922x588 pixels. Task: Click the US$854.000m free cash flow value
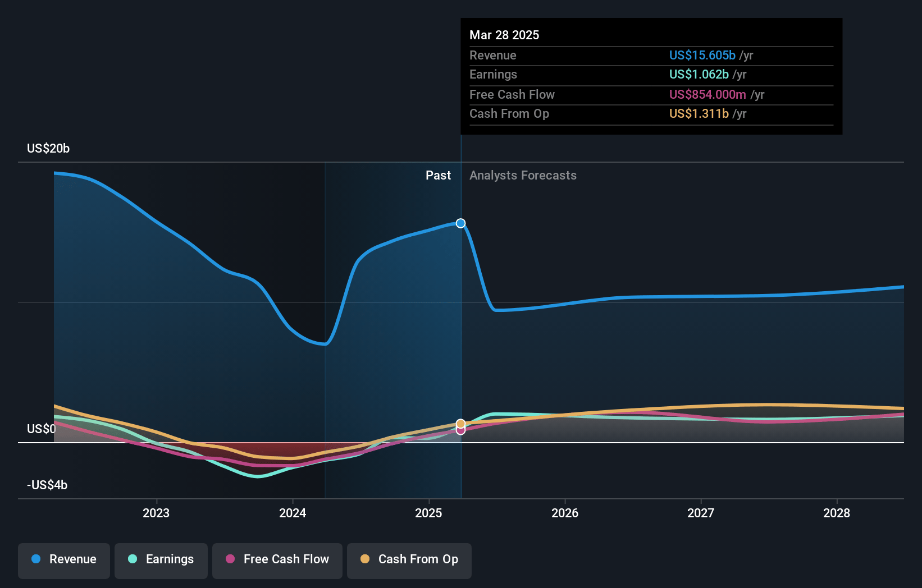(x=708, y=94)
